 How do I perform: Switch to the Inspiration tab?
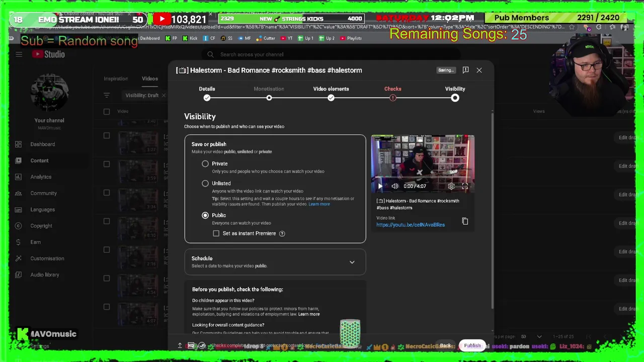click(x=116, y=78)
